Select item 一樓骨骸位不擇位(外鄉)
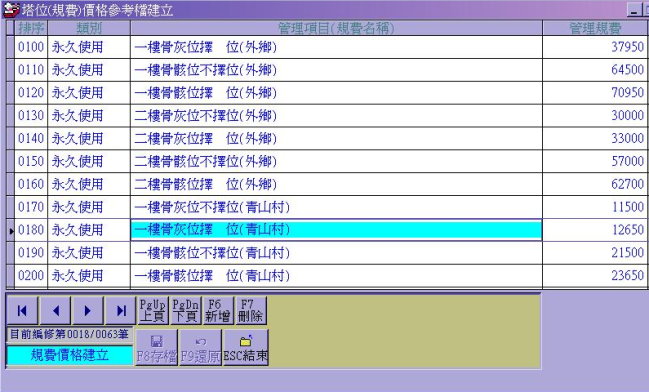Viewport: 649px width, 392px height. [x=336, y=70]
